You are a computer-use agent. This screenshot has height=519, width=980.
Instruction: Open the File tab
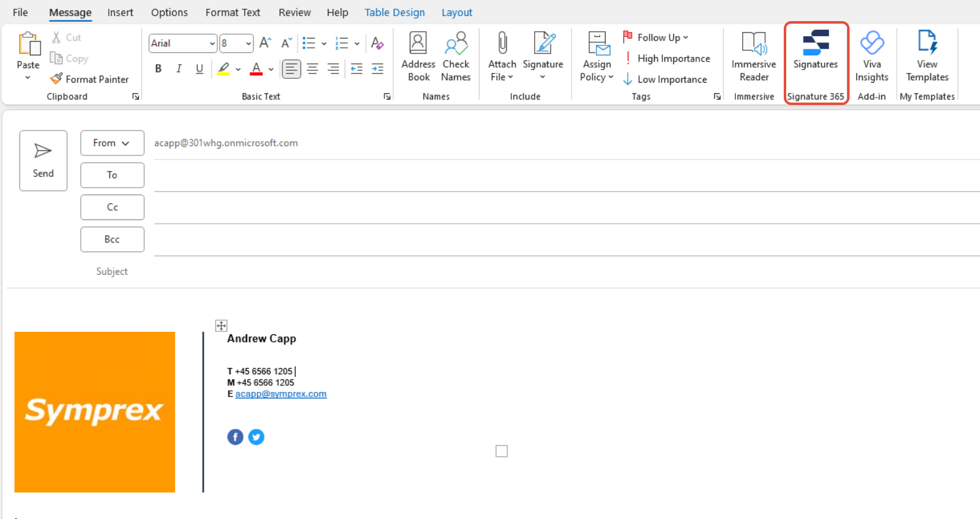[x=20, y=12]
